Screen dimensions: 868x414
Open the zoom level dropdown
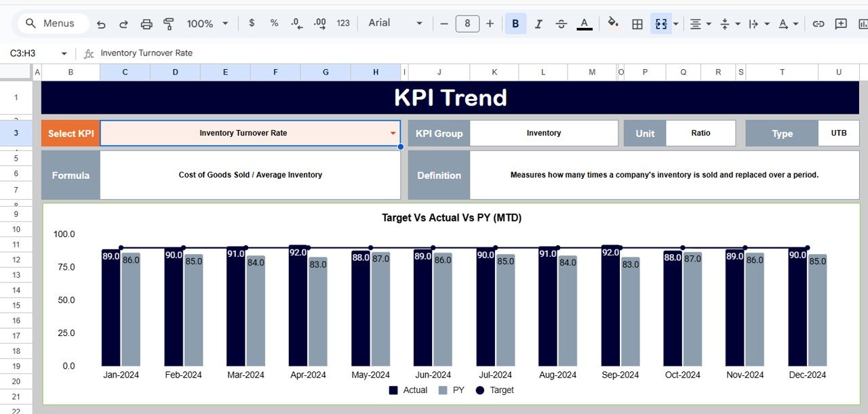207,23
